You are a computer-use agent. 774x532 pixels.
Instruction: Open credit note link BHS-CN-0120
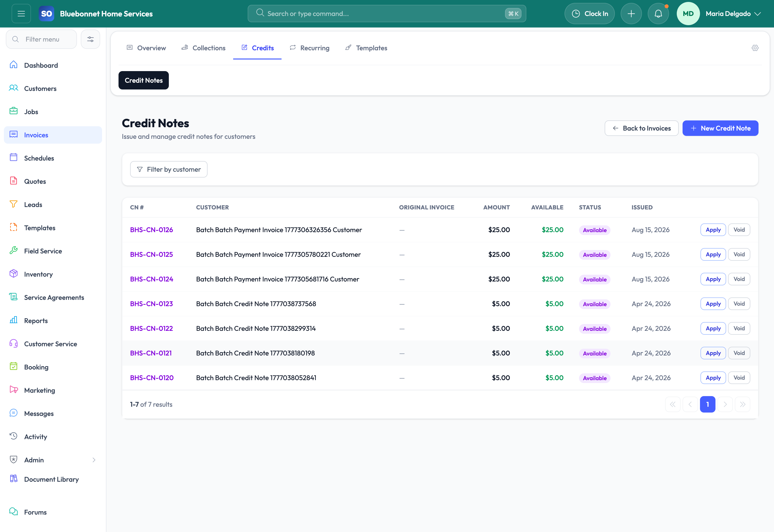pos(152,378)
